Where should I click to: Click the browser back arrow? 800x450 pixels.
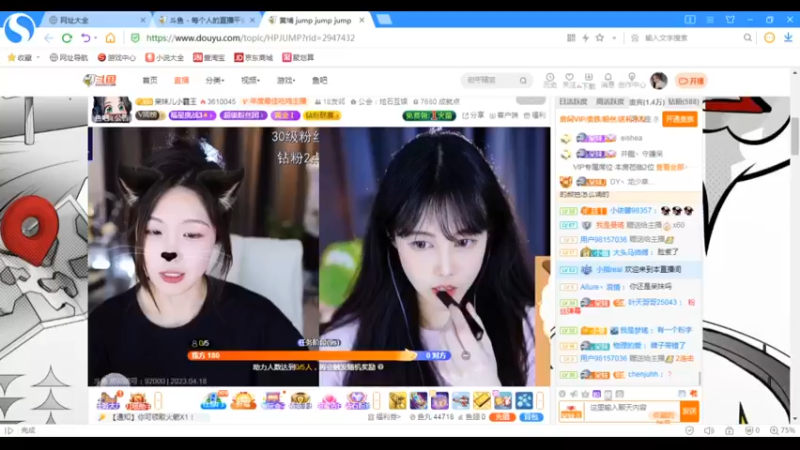(x=48, y=38)
